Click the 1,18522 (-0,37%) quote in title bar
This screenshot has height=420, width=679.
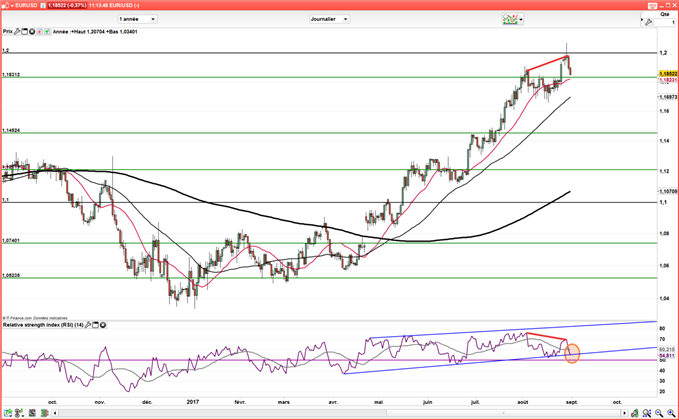click(67, 6)
